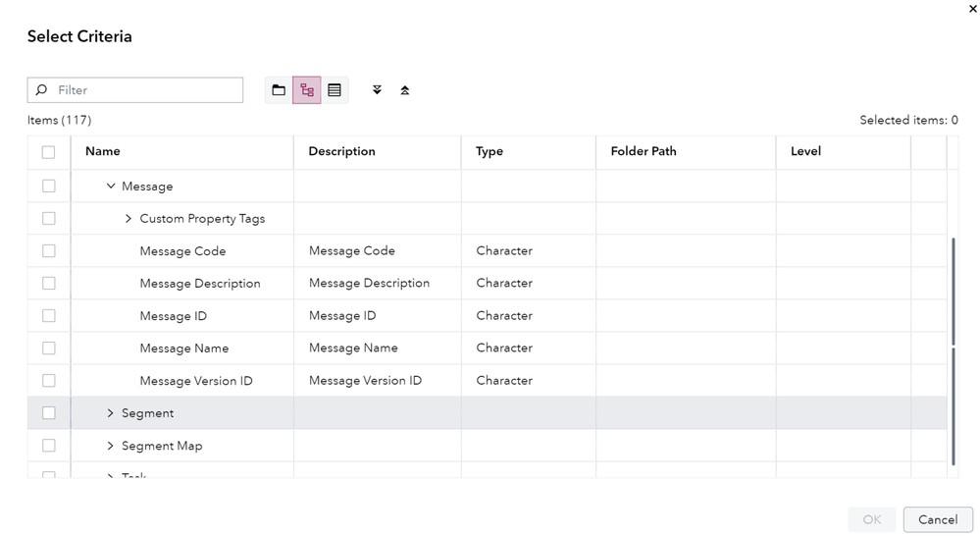Check the select-all header checkbox
The height and width of the screenshot is (536, 980).
[48, 152]
